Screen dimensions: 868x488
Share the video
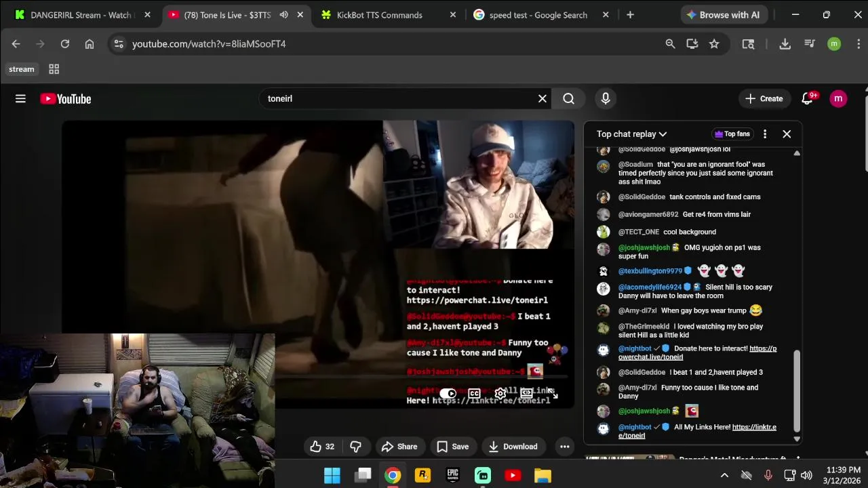pyautogui.click(x=399, y=447)
